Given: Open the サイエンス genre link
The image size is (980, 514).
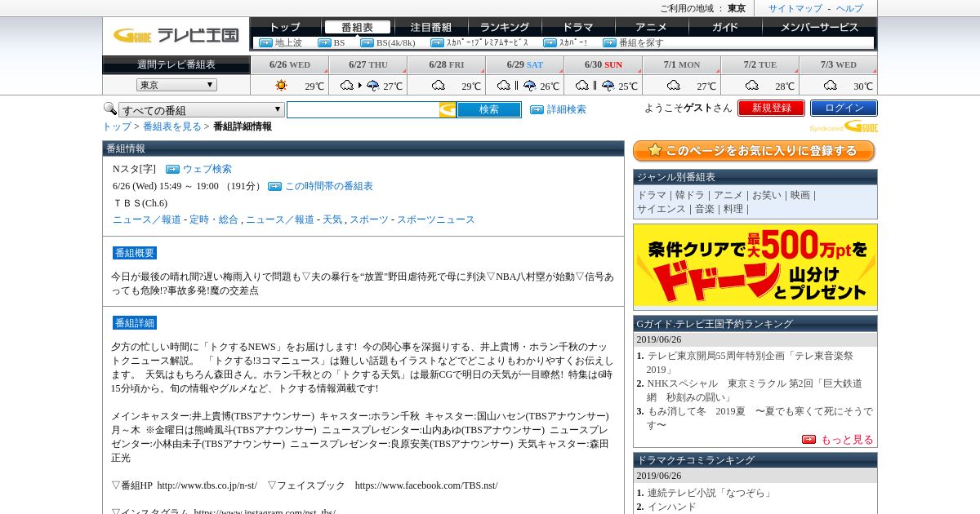Looking at the screenshot, I should coord(661,209).
